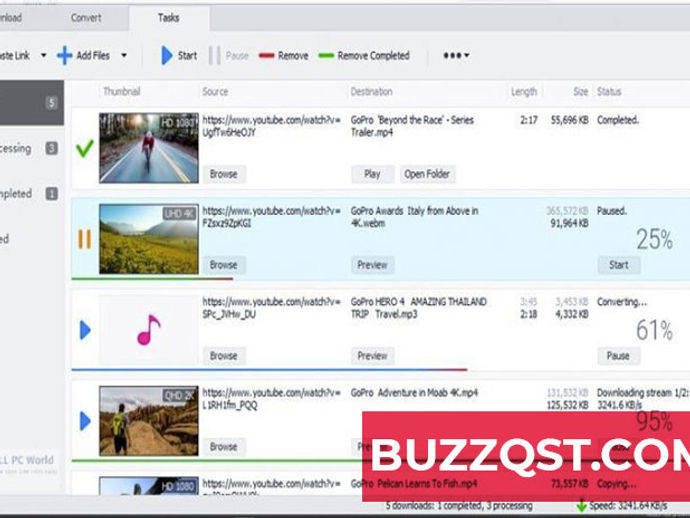Select the Processing filter in sidebar

click(x=29, y=148)
